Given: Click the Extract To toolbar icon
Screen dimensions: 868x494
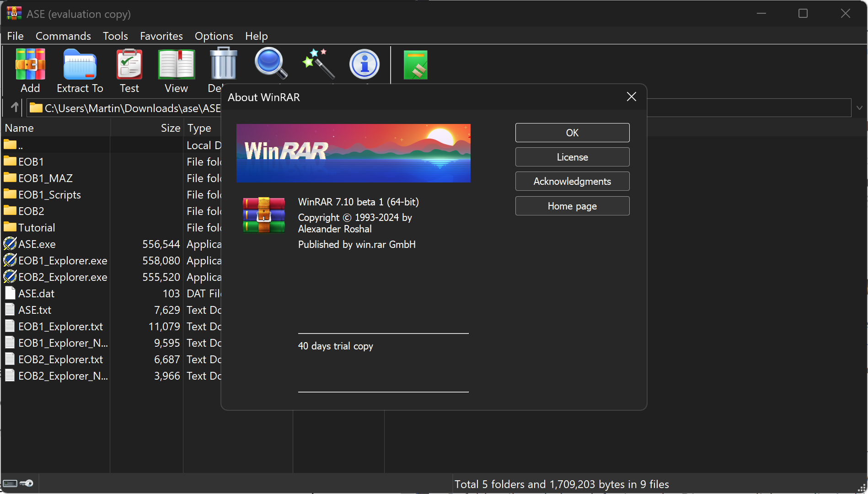Looking at the screenshot, I should click(80, 65).
